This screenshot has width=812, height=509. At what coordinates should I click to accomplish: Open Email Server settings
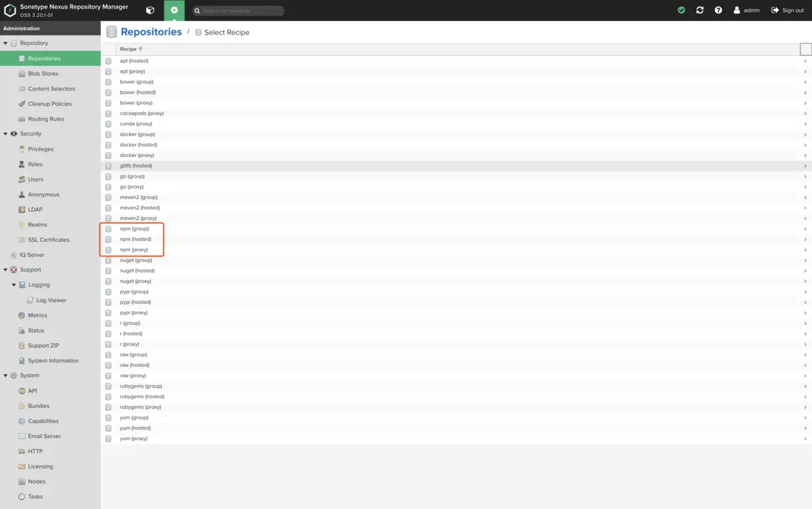click(50, 436)
